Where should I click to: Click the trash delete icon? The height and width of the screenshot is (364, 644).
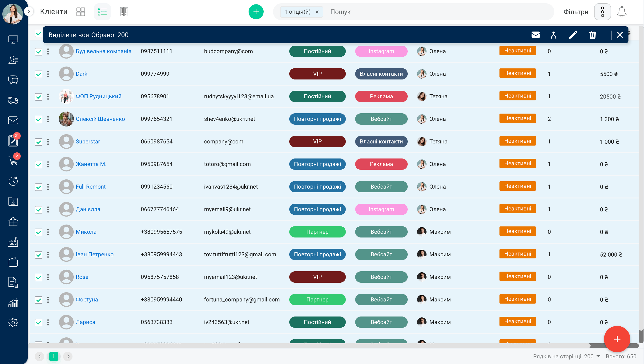tap(592, 35)
